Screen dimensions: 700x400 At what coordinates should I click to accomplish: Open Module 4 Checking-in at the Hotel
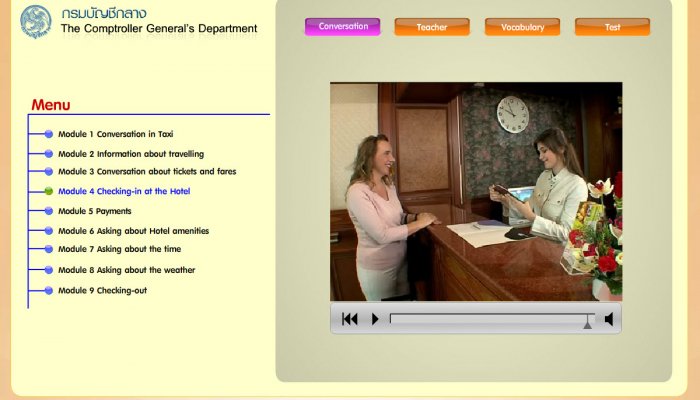pyautogui.click(x=124, y=191)
